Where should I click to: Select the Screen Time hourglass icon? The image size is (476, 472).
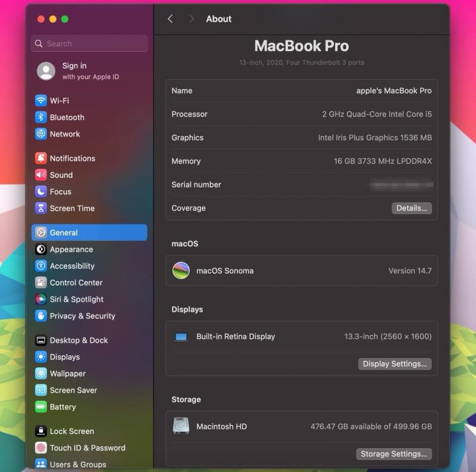40,208
